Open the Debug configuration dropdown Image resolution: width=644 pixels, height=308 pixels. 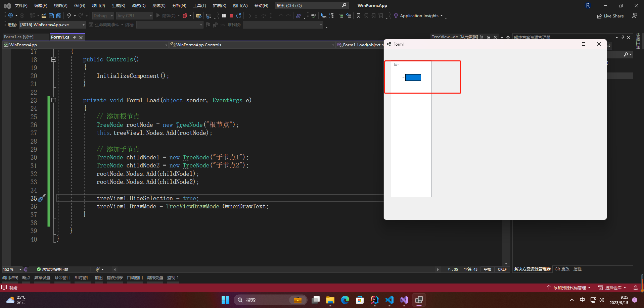click(103, 15)
